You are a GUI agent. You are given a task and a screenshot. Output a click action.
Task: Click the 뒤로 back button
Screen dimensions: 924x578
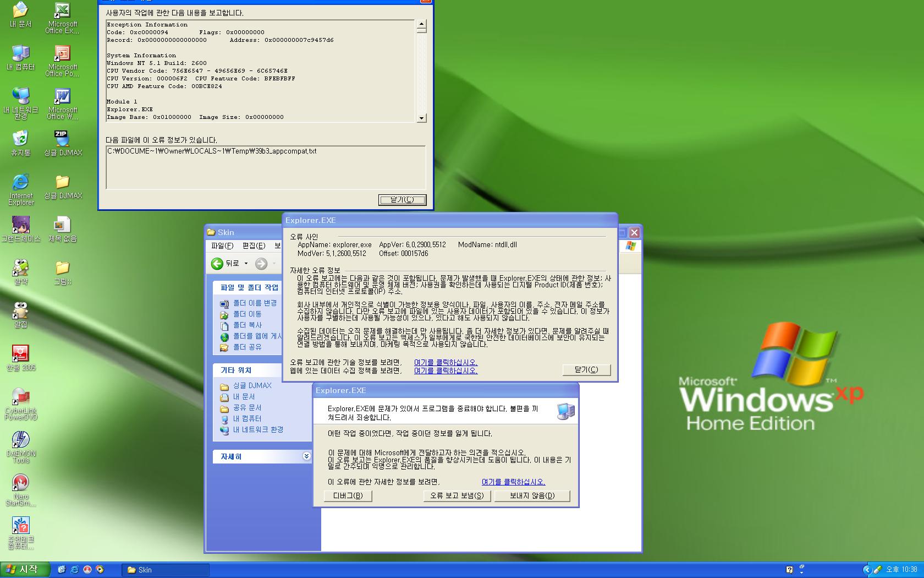[x=226, y=264]
